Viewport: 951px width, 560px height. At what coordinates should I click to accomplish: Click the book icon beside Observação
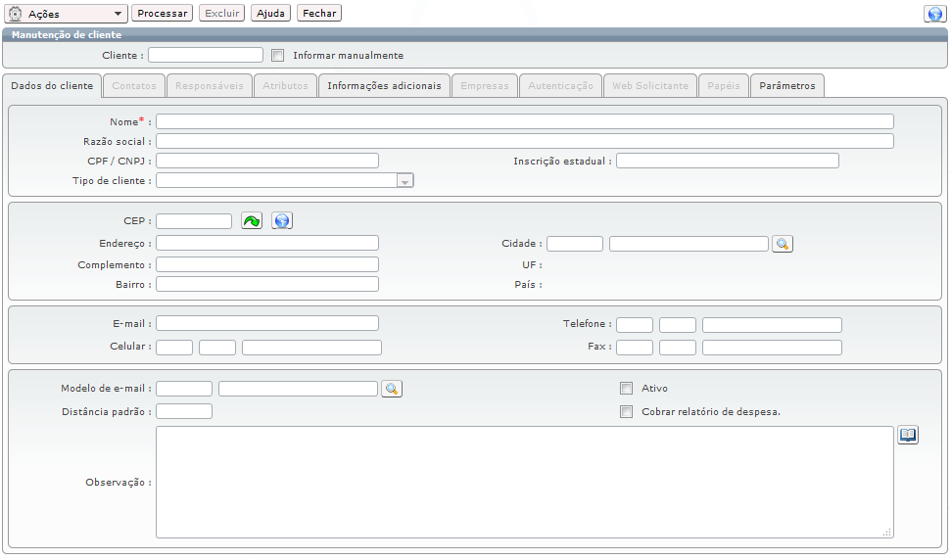pyautogui.click(x=908, y=435)
